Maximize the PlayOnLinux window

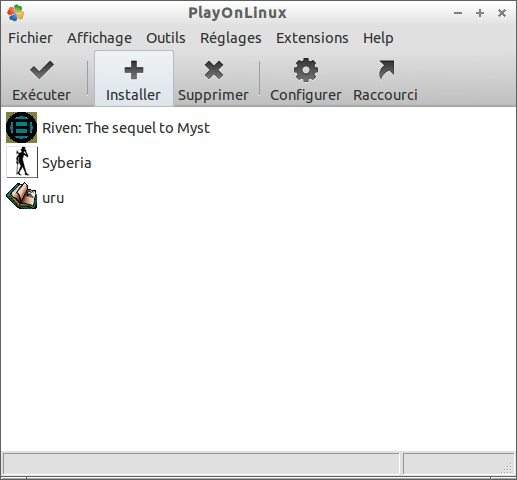[480, 13]
